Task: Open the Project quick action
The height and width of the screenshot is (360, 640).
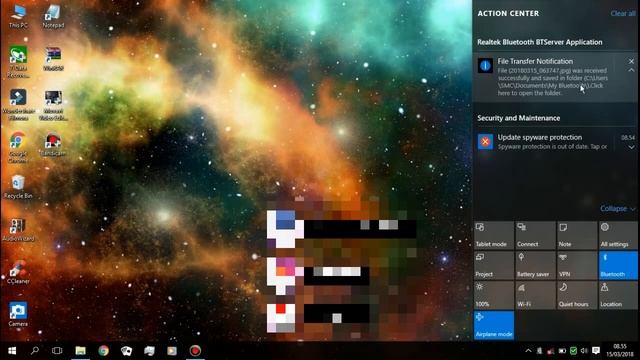Action: [x=494, y=265]
